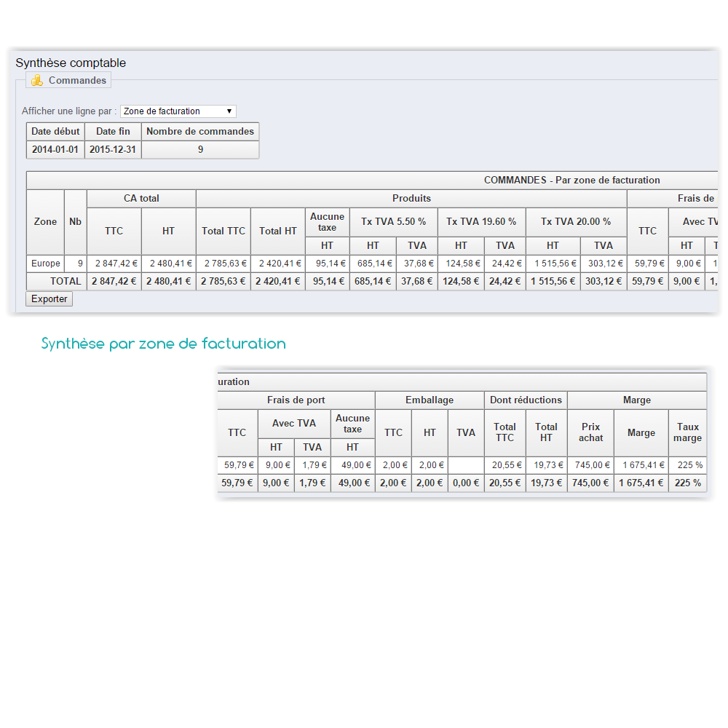Viewport: 728px width, 728px height.
Task: Click the Zone column header
Action: point(45,222)
